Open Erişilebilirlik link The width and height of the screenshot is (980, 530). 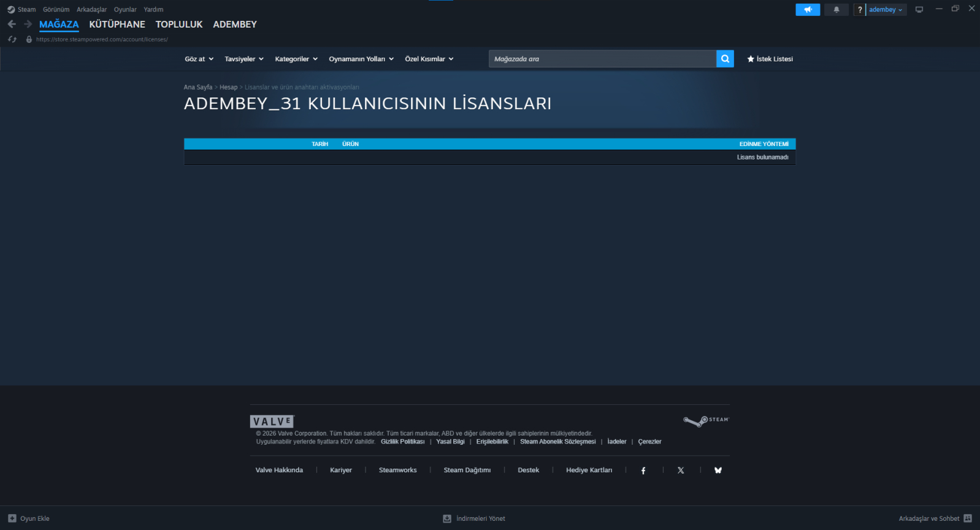click(x=492, y=442)
